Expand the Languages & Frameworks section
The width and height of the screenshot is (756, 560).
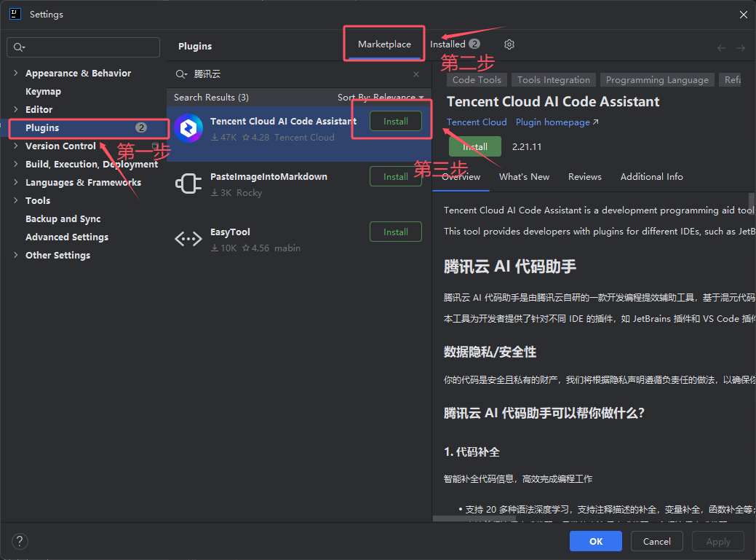[15, 182]
